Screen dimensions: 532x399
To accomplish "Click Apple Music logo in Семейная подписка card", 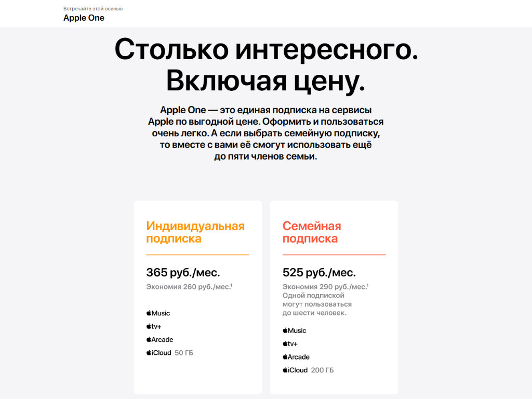I will click(295, 330).
